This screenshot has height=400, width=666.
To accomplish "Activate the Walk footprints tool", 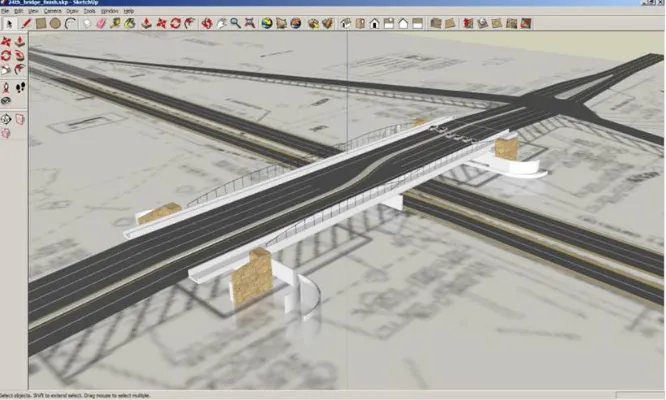I will tap(20, 87).
